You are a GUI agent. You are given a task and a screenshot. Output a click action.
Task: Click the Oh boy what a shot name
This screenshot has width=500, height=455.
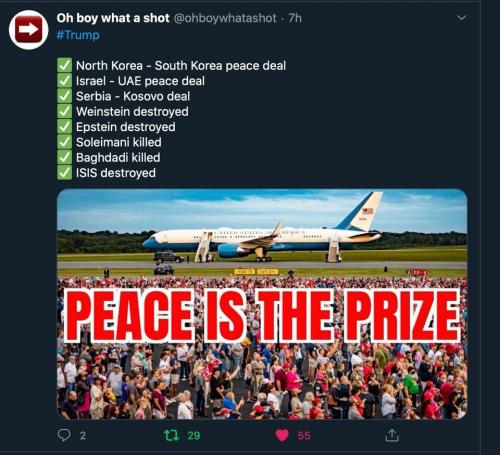(113, 18)
